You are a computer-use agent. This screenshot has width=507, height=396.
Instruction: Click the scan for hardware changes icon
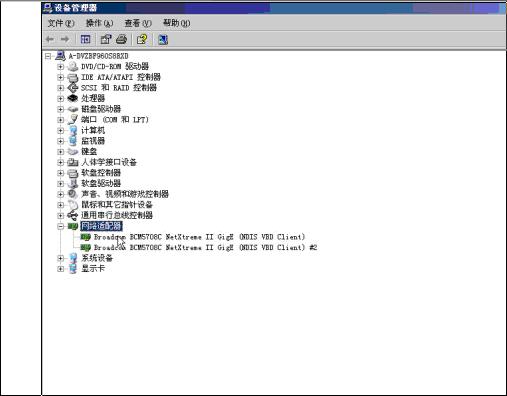(163, 40)
